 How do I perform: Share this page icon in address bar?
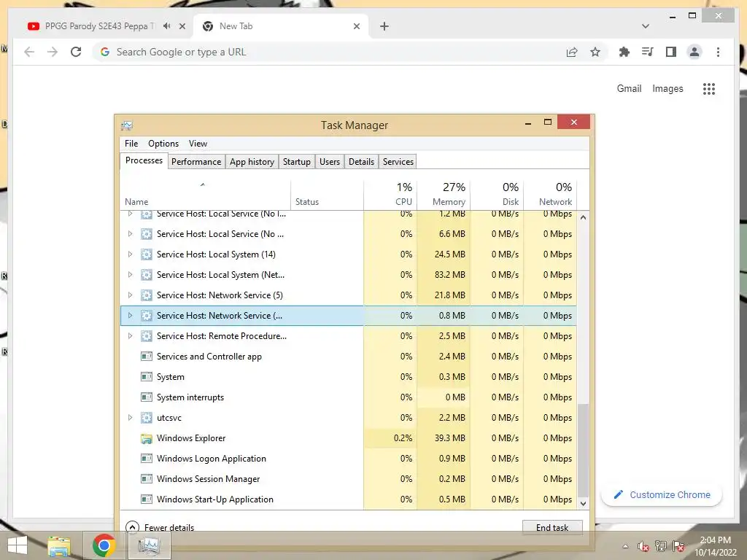click(x=572, y=52)
